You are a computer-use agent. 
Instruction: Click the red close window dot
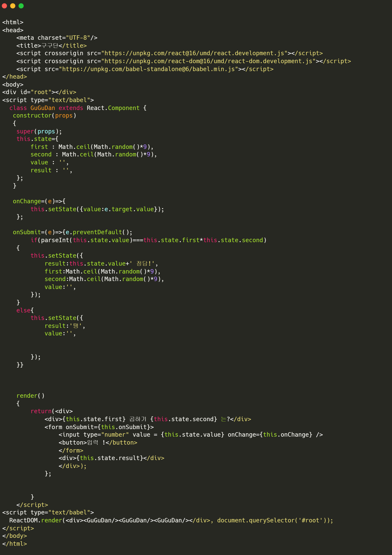(4, 6)
